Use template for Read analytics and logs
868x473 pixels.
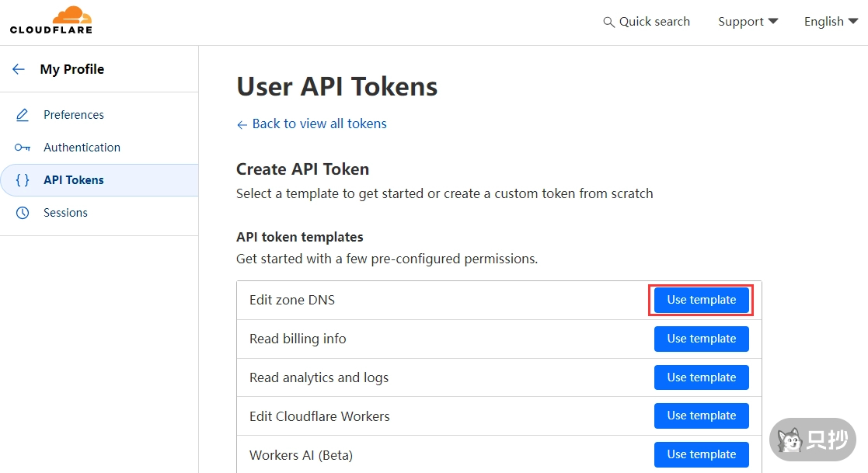point(701,377)
